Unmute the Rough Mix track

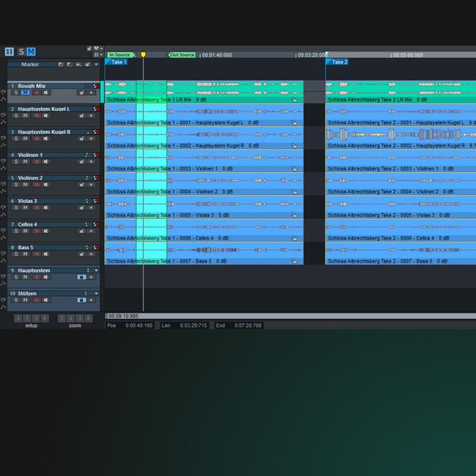pos(25,93)
